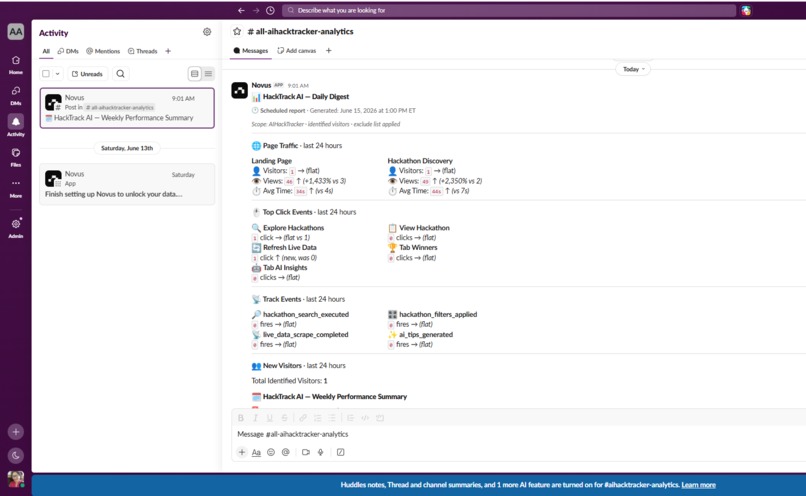Open Activity settings gear

207,32
